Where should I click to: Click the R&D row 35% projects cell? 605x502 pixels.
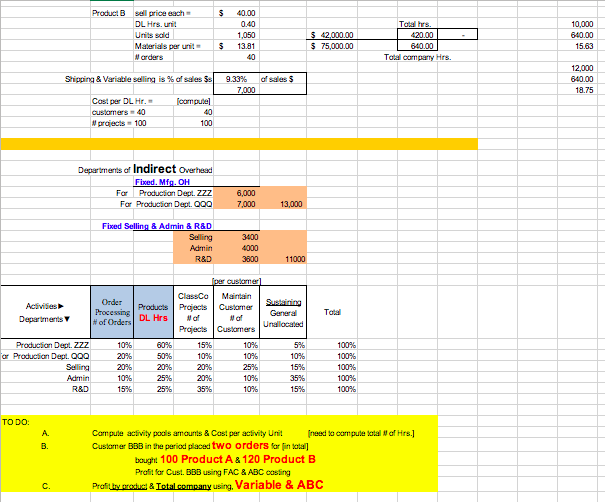(204, 389)
